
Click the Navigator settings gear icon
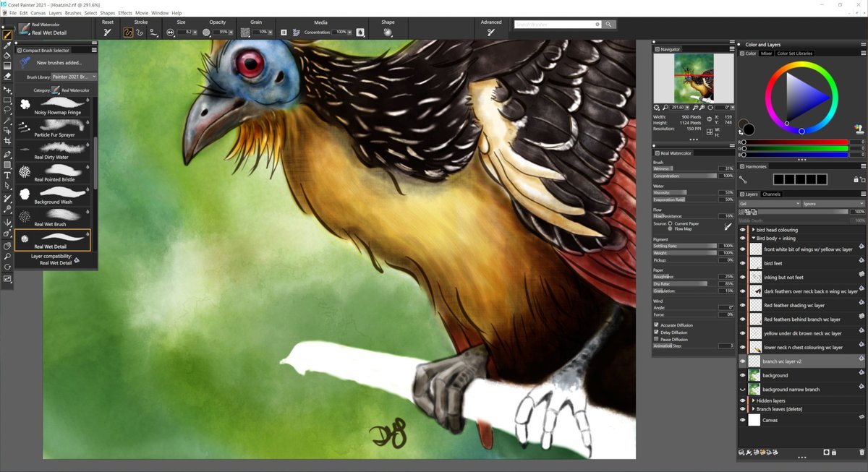657,107
